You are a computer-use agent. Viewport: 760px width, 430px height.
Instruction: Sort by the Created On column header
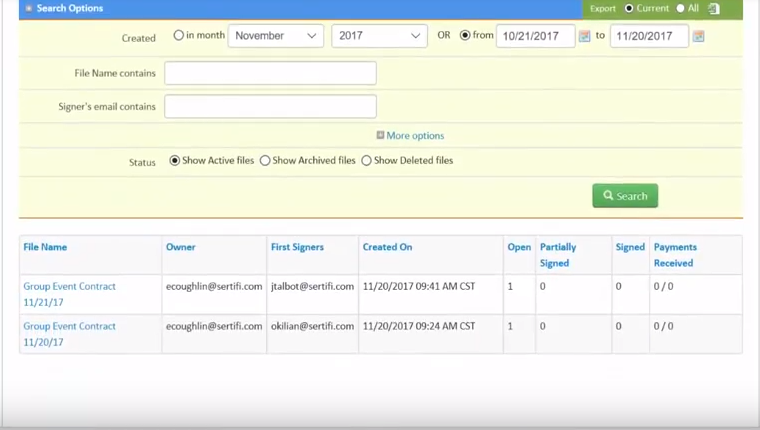(387, 247)
